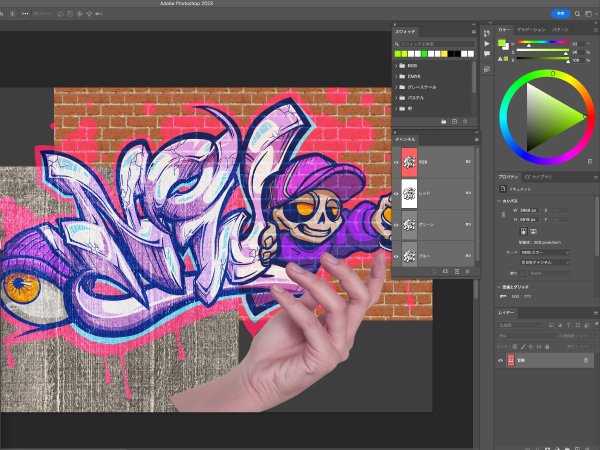Toggle visibility of グリーン channel
The height and width of the screenshot is (450, 600).
tap(396, 225)
